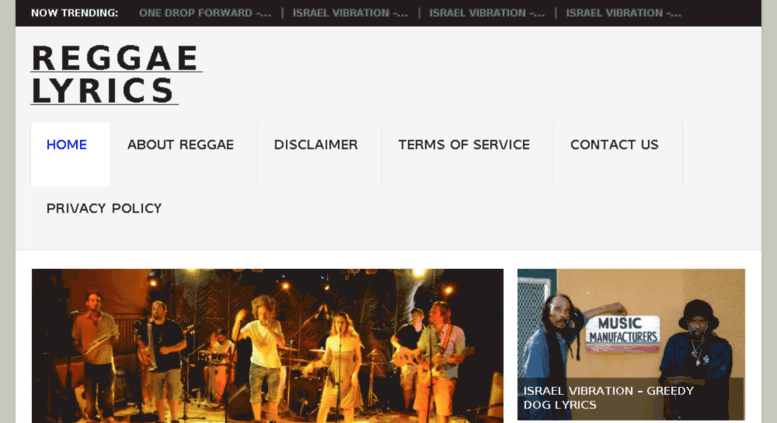Open the first Israel Vibration trending link
The width and height of the screenshot is (777, 423).
click(350, 13)
